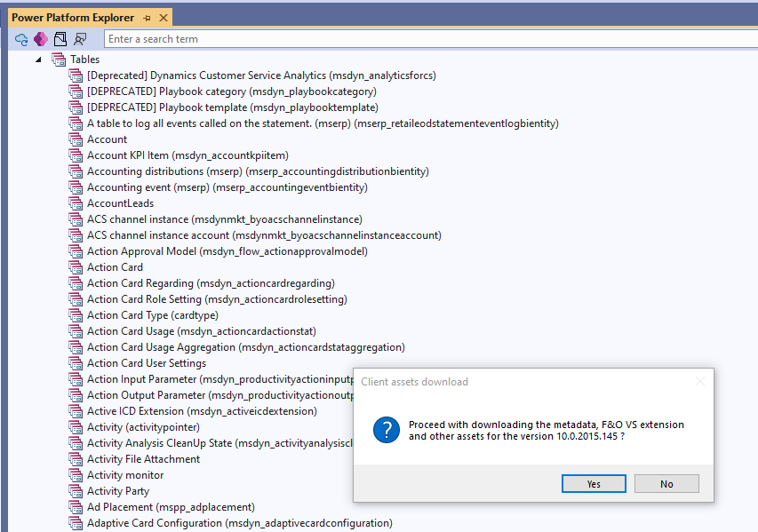Select Activity Analysis CleanUp State table

click(x=220, y=443)
